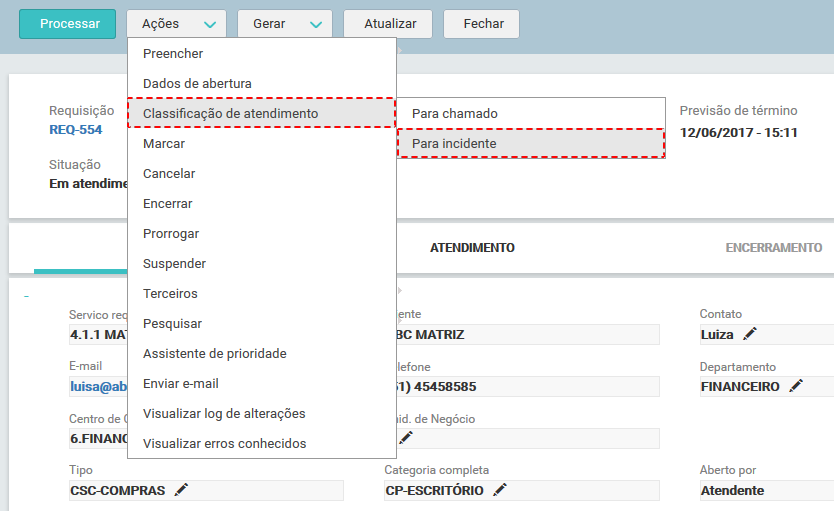Select Preencher from the Ações menu
The height and width of the screenshot is (511, 834).
click(262, 54)
